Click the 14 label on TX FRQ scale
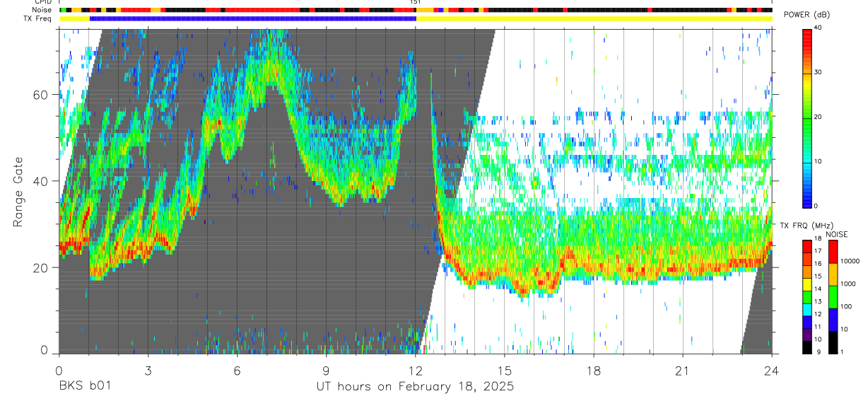Image resolution: width=868 pixels, height=401 pixels. 818,289
